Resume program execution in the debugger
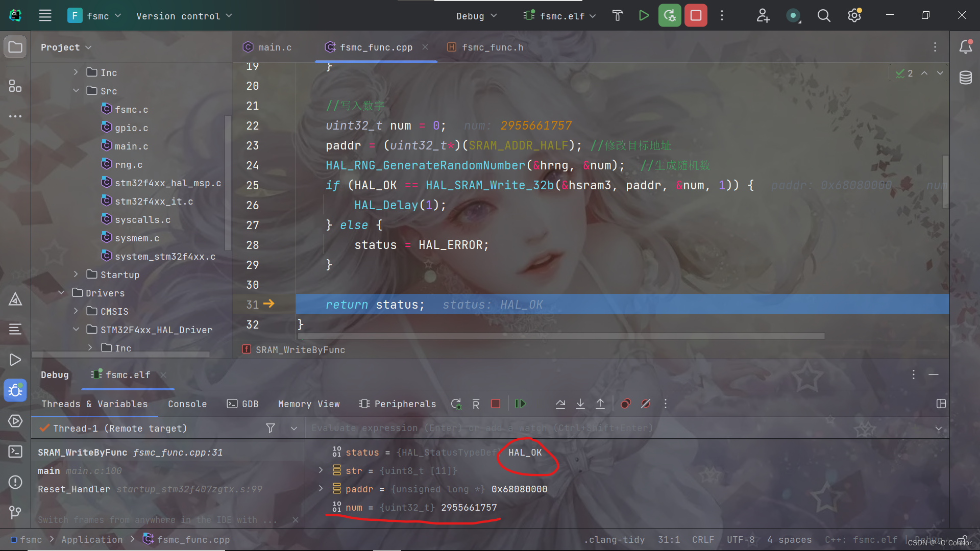The height and width of the screenshot is (551, 980). tap(520, 404)
